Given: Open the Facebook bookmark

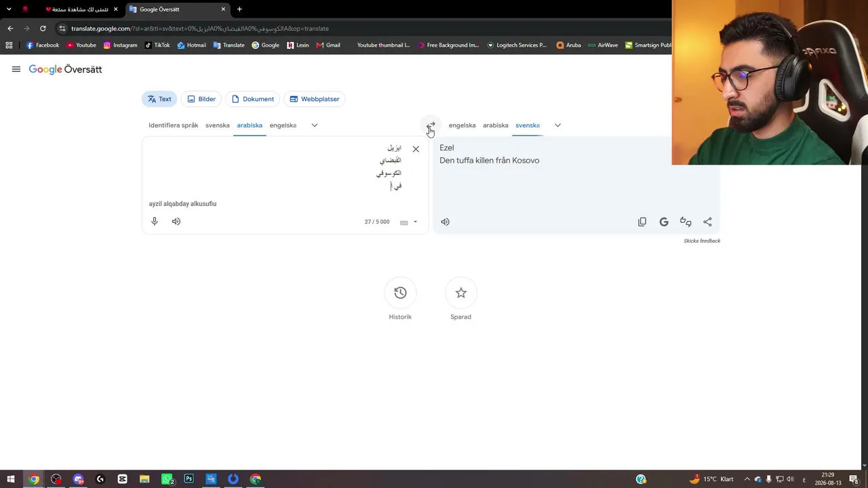Looking at the screenshot, I should coord(43,45).
